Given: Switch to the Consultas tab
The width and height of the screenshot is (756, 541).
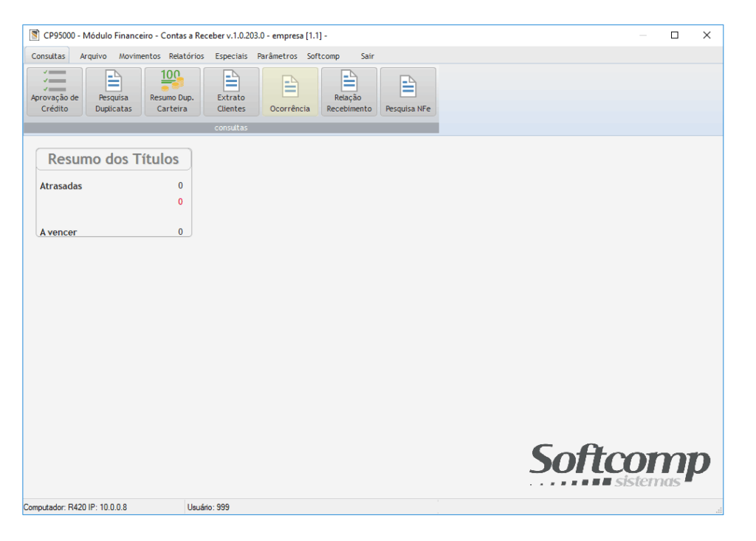Looking at the screenshot, I should point(48,56).
